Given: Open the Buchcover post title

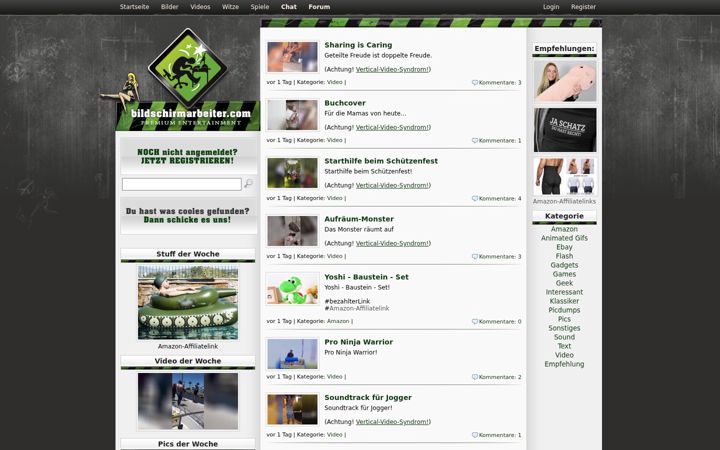Looking at the screenshot, I should [345, 103].
